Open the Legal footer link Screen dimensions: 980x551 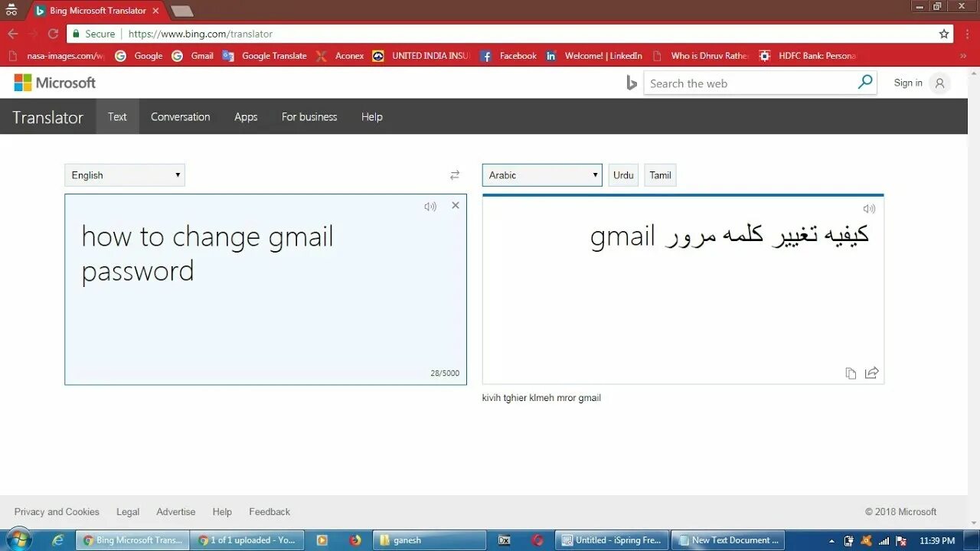tap(128, 512)
